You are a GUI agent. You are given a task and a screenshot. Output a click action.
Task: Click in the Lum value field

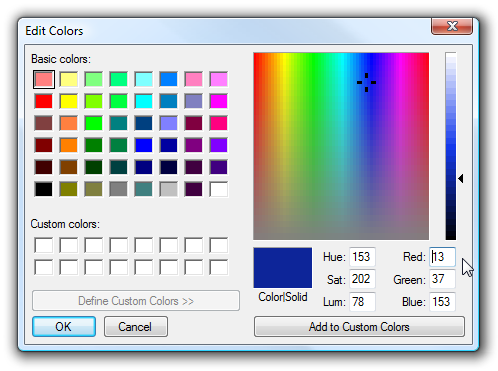(x=362, y=302)
